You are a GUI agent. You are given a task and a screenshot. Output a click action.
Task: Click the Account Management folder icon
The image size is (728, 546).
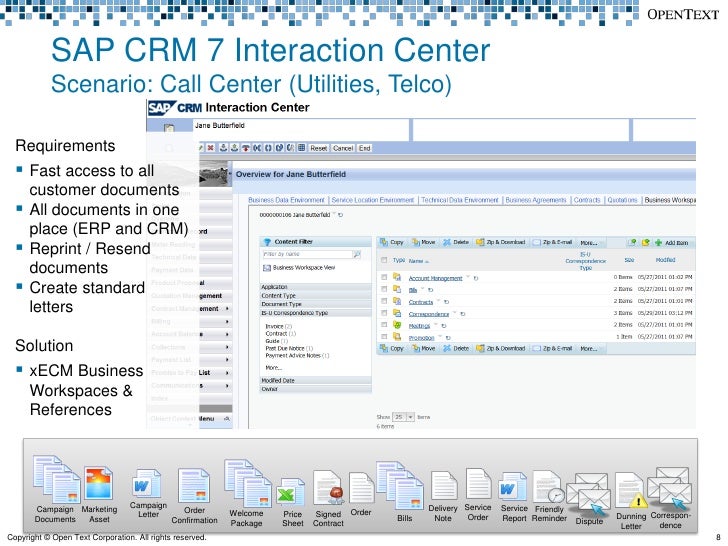[x=397, y=277]
